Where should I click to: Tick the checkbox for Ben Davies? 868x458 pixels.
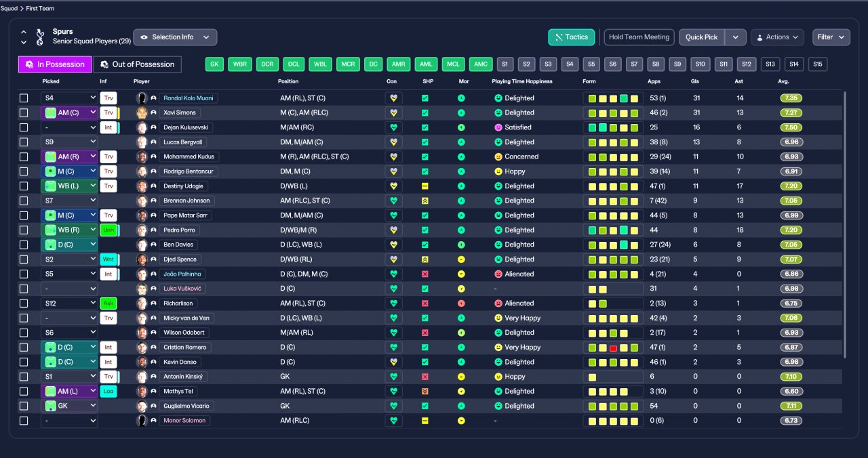(24, 245)
